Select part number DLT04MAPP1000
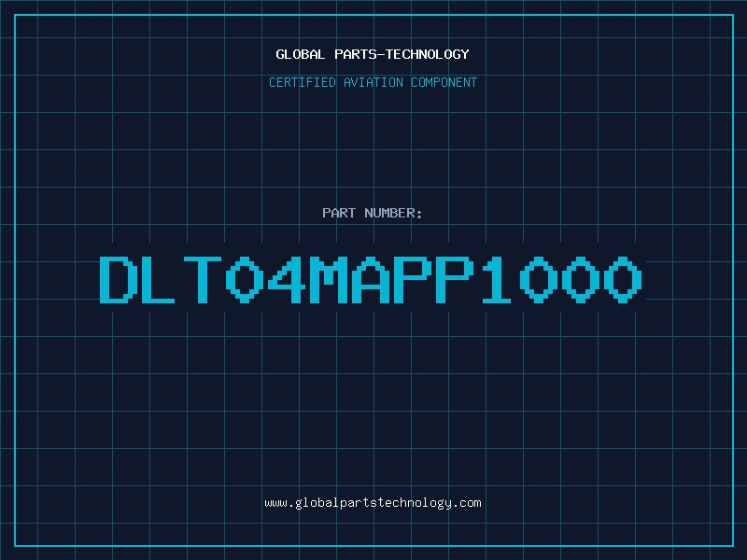The width and height of the screenshot is (747, 560). [371, 279]
